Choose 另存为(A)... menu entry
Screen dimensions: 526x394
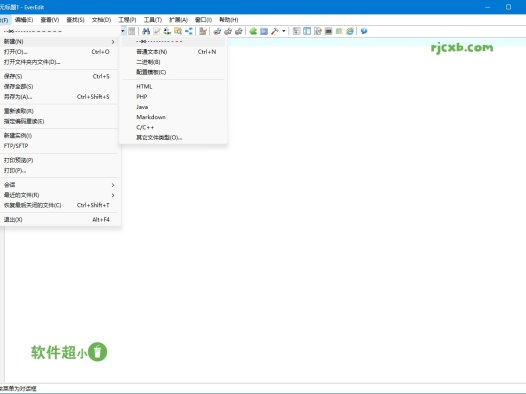point(60,97)
